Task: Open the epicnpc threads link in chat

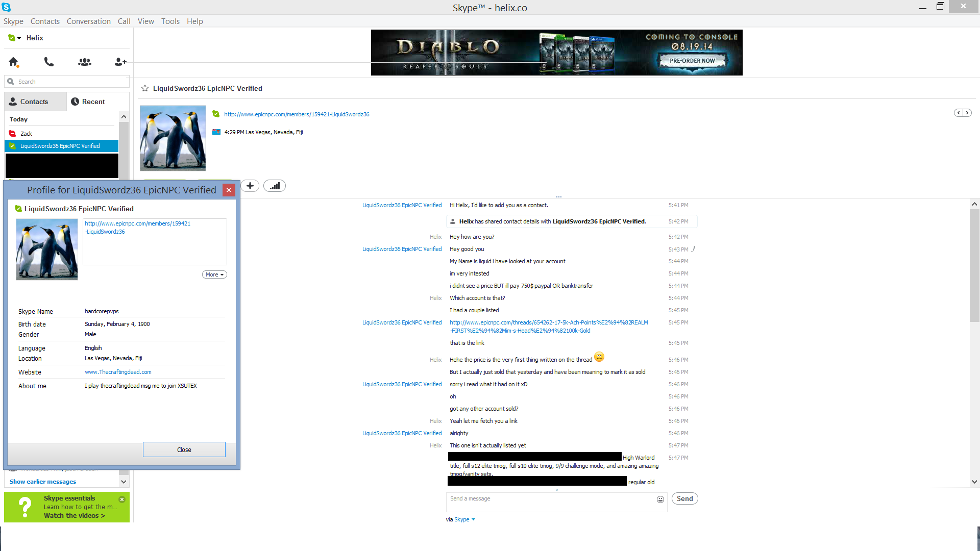Action: point(549,327)
